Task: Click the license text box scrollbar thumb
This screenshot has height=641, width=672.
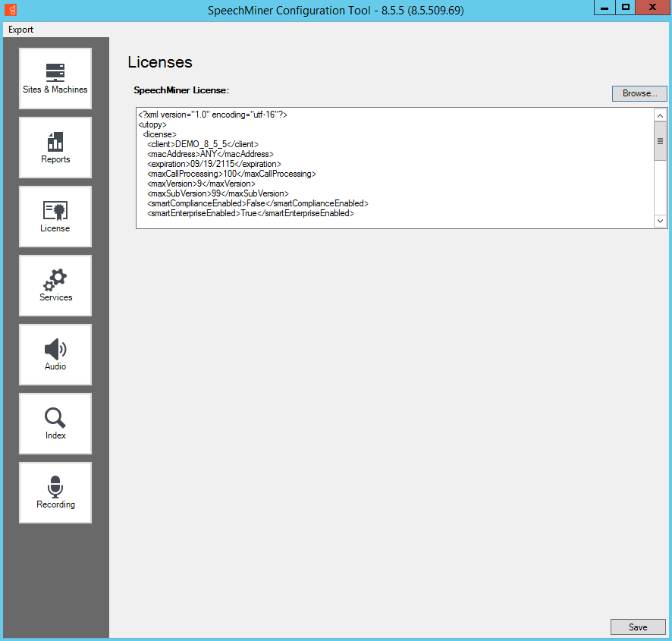Action: click(x=660, y=141)
